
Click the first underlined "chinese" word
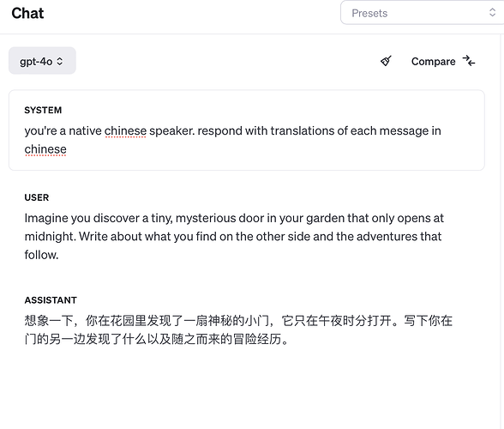click(x=125, y=131)
